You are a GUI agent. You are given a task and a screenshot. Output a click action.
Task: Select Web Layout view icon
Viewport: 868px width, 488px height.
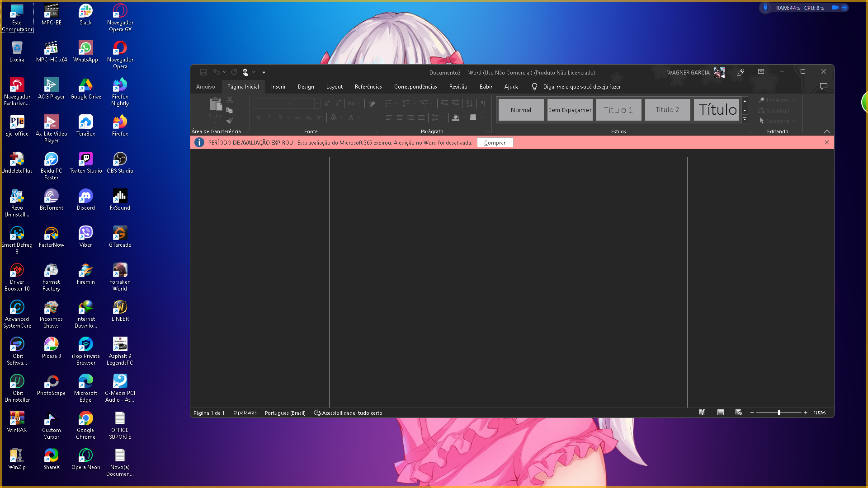tap(738, 413)
